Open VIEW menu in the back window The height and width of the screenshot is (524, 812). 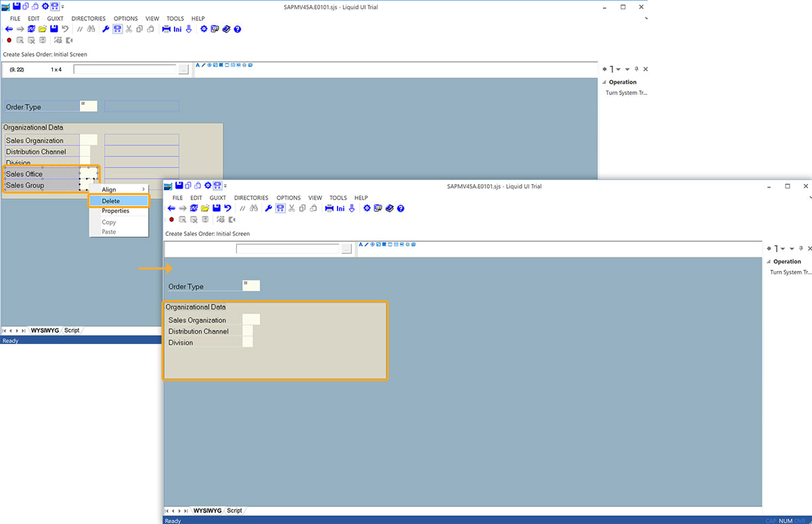(x=152, y=18)
